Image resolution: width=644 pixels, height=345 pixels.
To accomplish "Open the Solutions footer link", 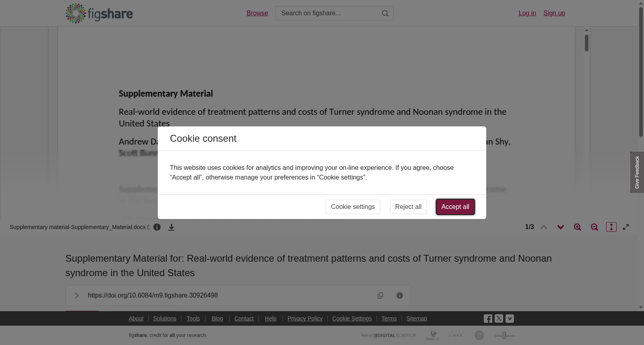I will point(165,318).
